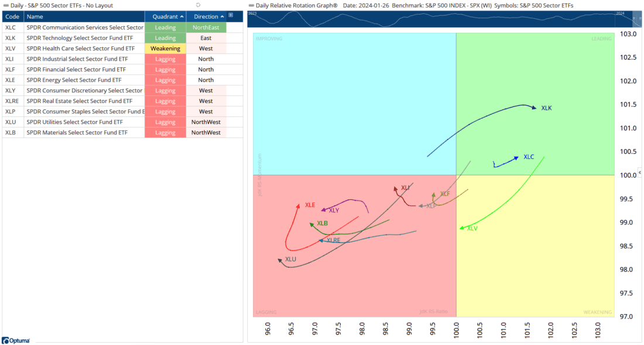Click a date on the timeline slider above the chart
Screen dimensions: 644x345
tap(439, 18)
